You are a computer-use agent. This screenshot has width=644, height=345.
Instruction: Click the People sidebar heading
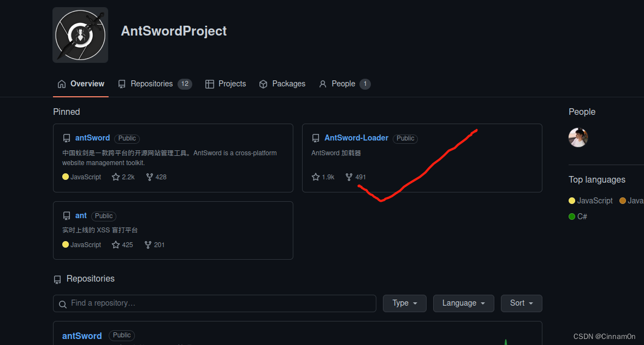(x=582, y=112)
